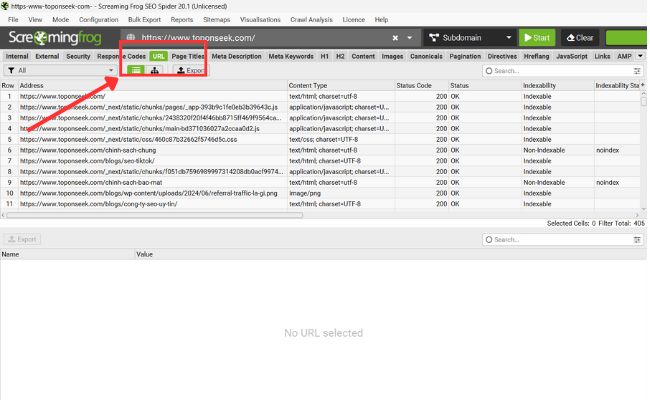Image resolution: width=650 pixels, height=400 pixels.
Task: Open the Bulk Export menu
Action: [x=143, y=19]
